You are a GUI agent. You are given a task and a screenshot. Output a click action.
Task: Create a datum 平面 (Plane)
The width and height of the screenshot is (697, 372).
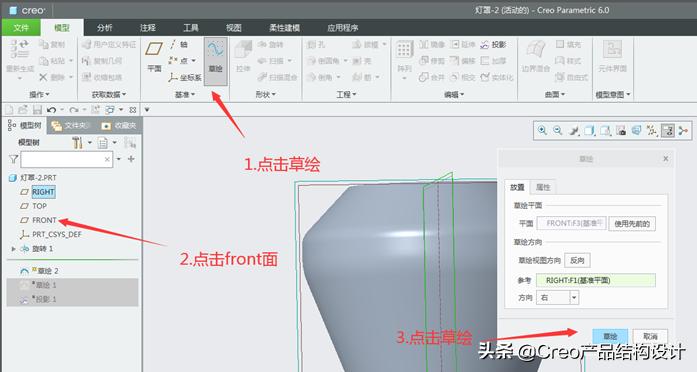coord(154,56)
